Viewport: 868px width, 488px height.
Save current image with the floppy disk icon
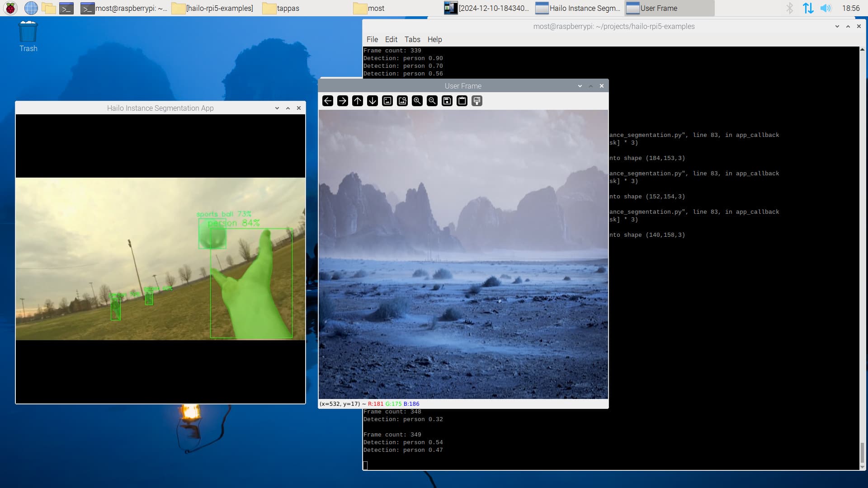point(447,101)
